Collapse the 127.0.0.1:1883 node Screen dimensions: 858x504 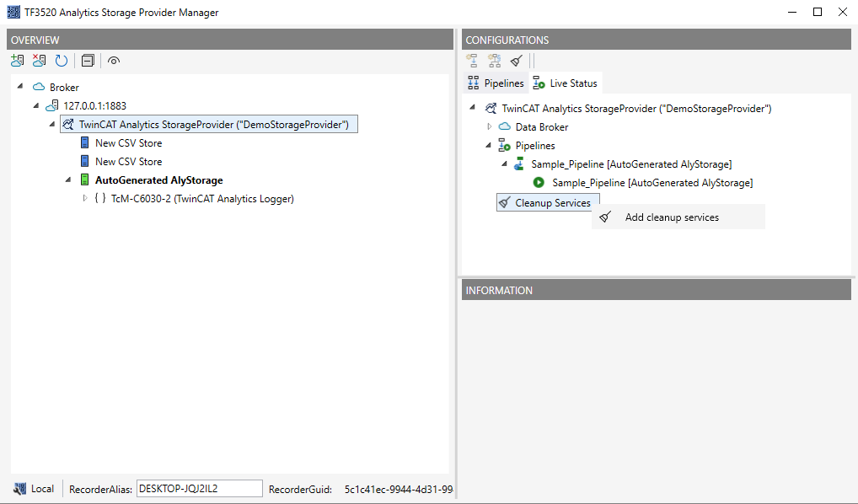(36, 105)
